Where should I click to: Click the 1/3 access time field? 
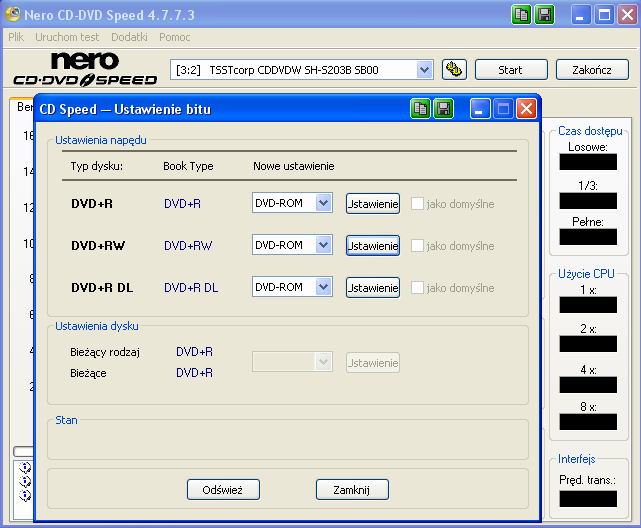coord(588,201)
